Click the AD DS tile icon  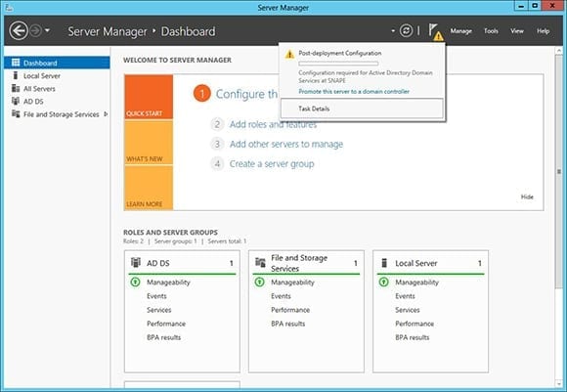pyautogui.click(x=136, y=263)
